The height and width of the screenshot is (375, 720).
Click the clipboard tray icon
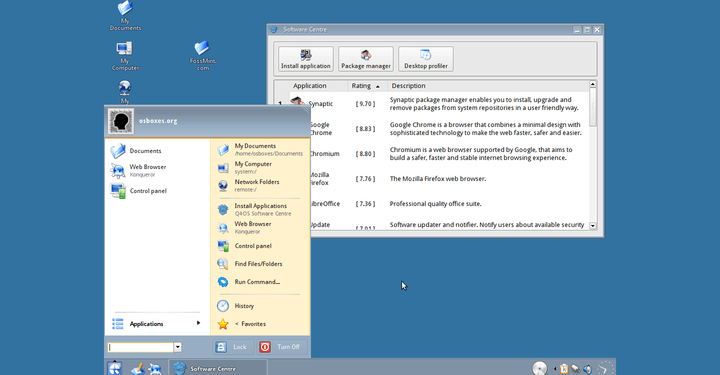564,369
